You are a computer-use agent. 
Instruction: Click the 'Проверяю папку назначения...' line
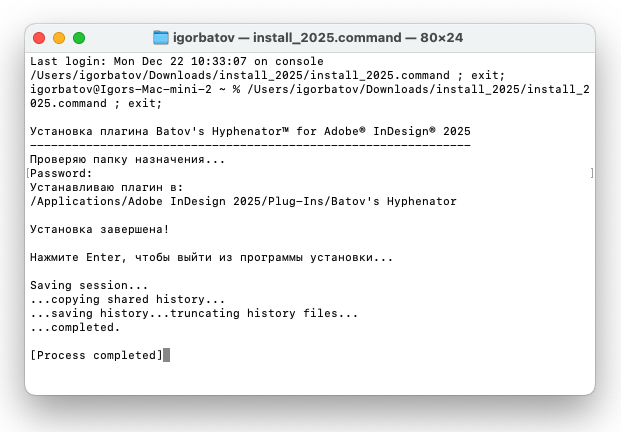pyautogui.click(x=128, y=160)
